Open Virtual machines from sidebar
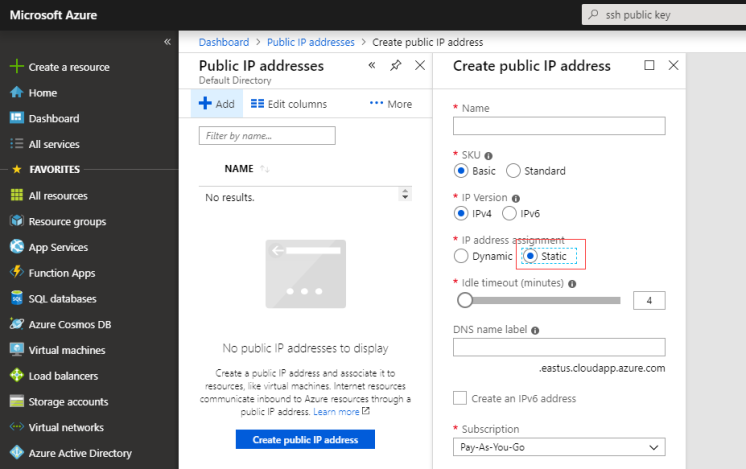The image size is (746, 469). 67,350
